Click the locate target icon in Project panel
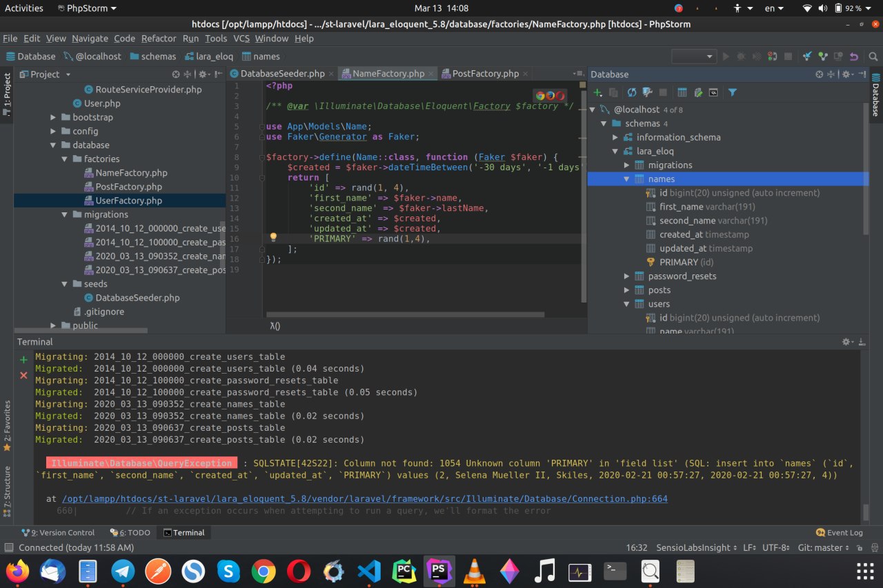Image resolution: width=883 pixels, height=588 pixels. click(175, 74)
